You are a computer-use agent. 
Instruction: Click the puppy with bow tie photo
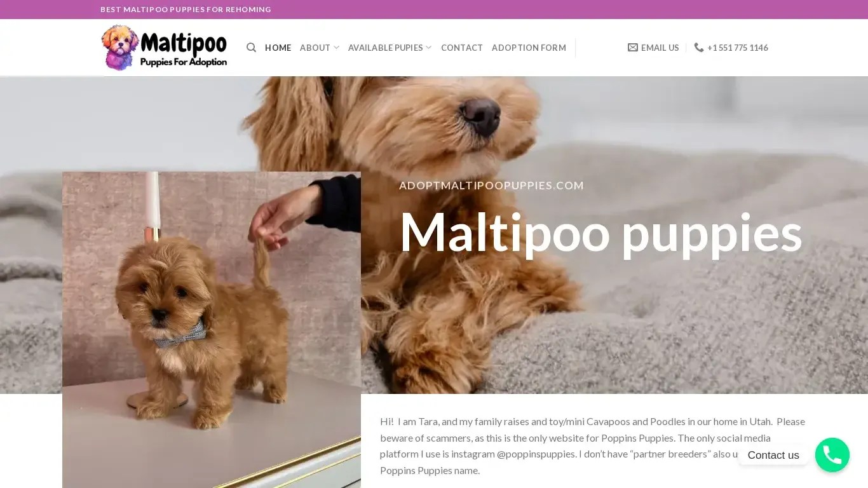tap(212, 330)
